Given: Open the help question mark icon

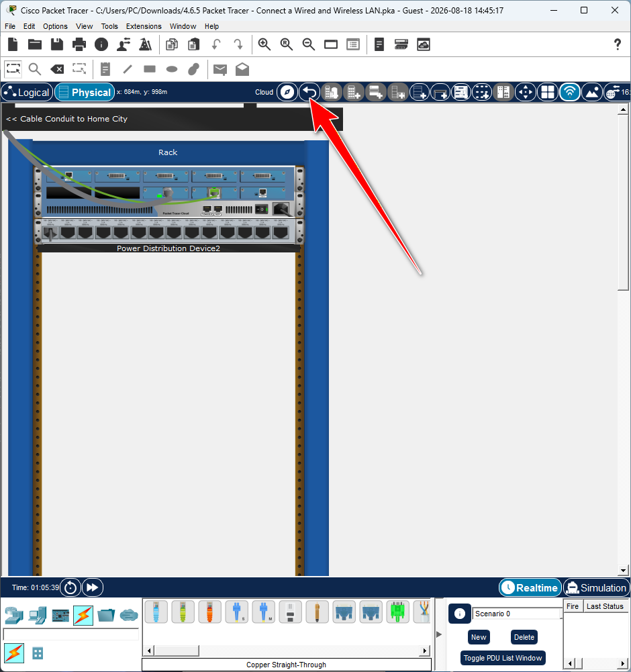Looking at the screenshot, I should tap(618, 44).
